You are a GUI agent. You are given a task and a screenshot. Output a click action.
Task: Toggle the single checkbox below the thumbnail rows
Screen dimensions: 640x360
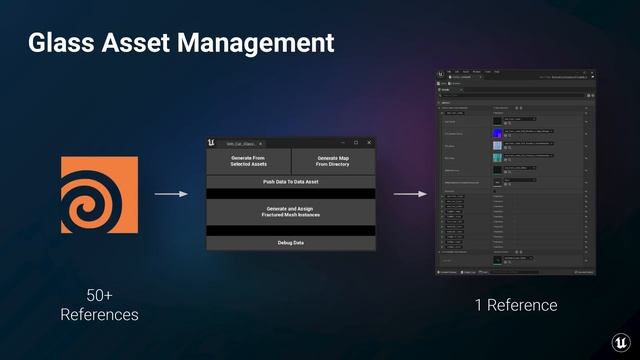tap(495, 191)
